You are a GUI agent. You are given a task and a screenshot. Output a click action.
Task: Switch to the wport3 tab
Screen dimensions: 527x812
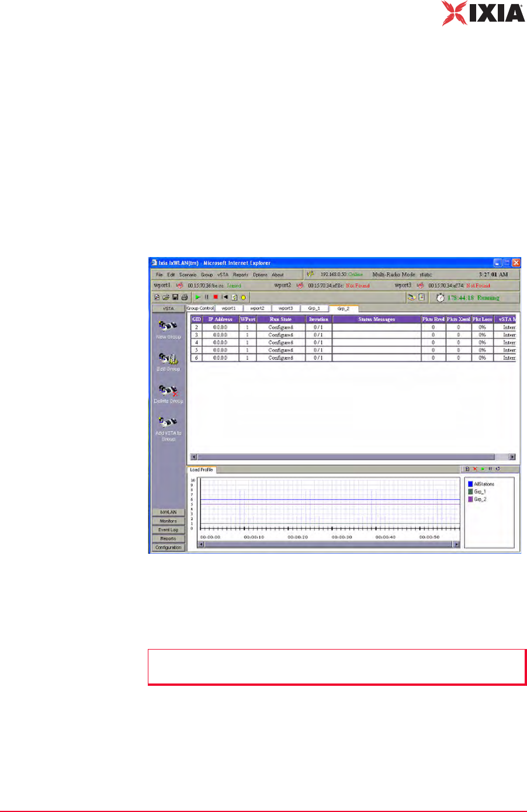tap(286, 308)
